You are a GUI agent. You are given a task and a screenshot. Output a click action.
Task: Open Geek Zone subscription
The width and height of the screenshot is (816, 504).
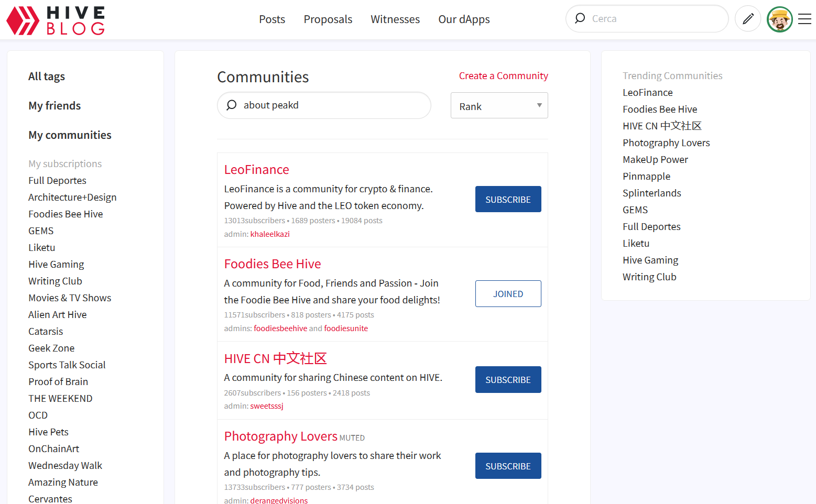point(51,348)
